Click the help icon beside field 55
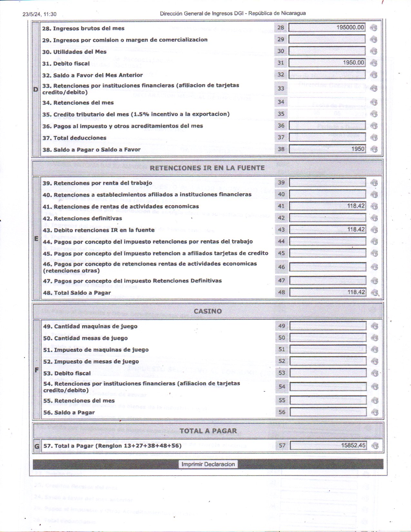 [x=374, y=401]
